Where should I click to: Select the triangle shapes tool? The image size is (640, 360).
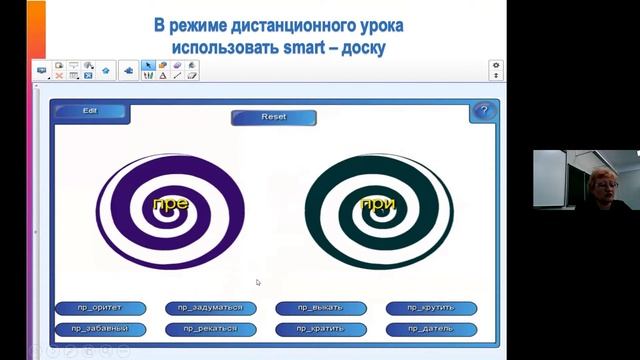(x=163, y=76)
